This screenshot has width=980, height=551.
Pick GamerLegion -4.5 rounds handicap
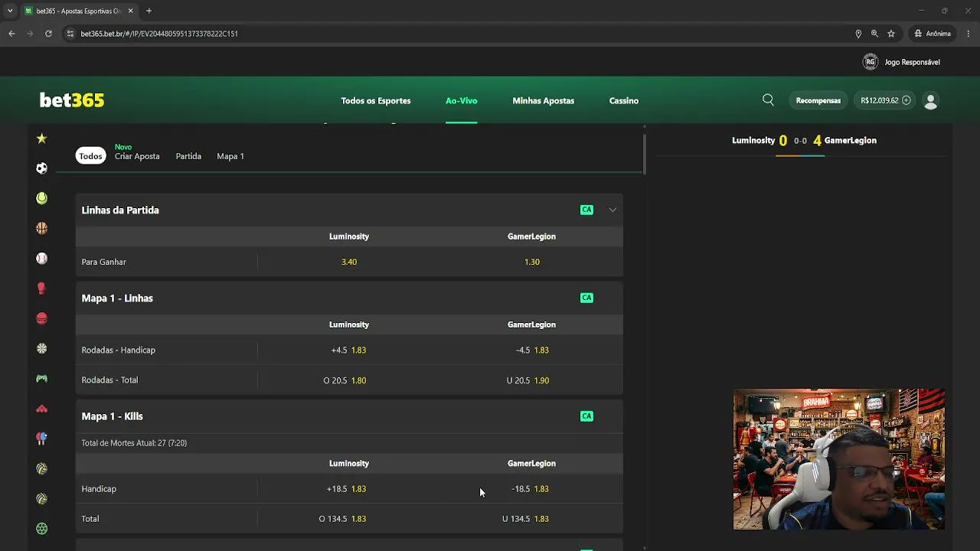click(532, 350)
